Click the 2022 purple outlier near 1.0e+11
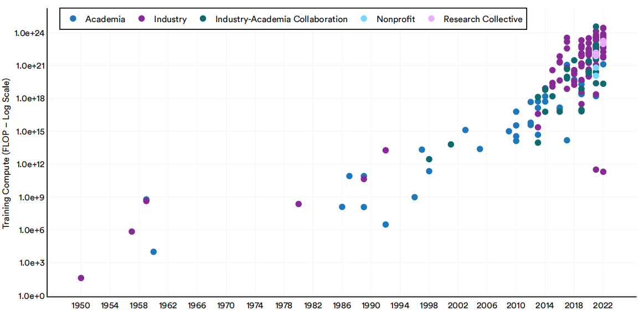The height and width of the screenshot is (316, 644). (603, 172)
